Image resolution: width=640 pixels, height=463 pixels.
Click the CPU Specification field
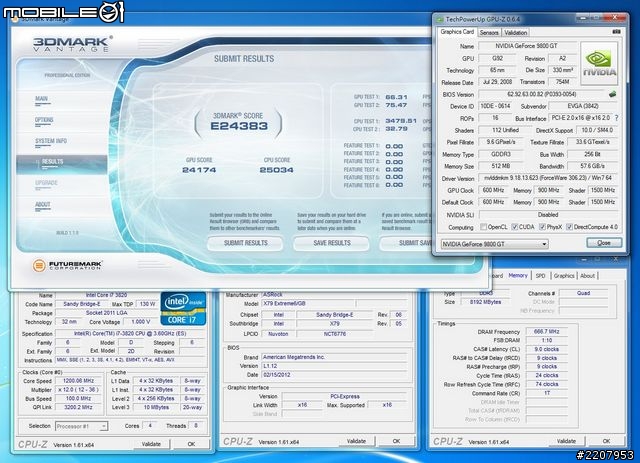pyautogui.click(x=130, y=334)
